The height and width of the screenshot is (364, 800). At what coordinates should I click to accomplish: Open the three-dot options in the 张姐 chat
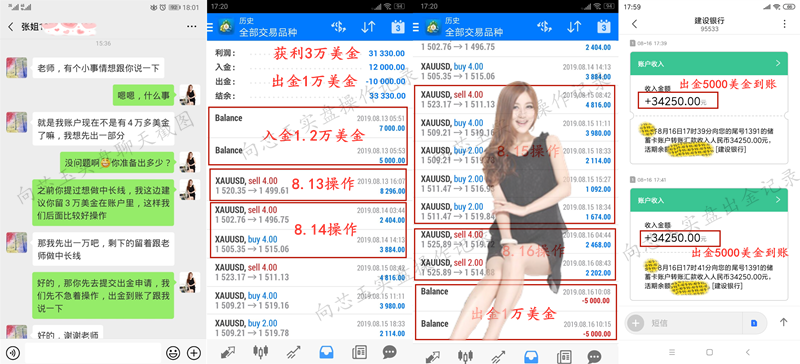(191, 27)
